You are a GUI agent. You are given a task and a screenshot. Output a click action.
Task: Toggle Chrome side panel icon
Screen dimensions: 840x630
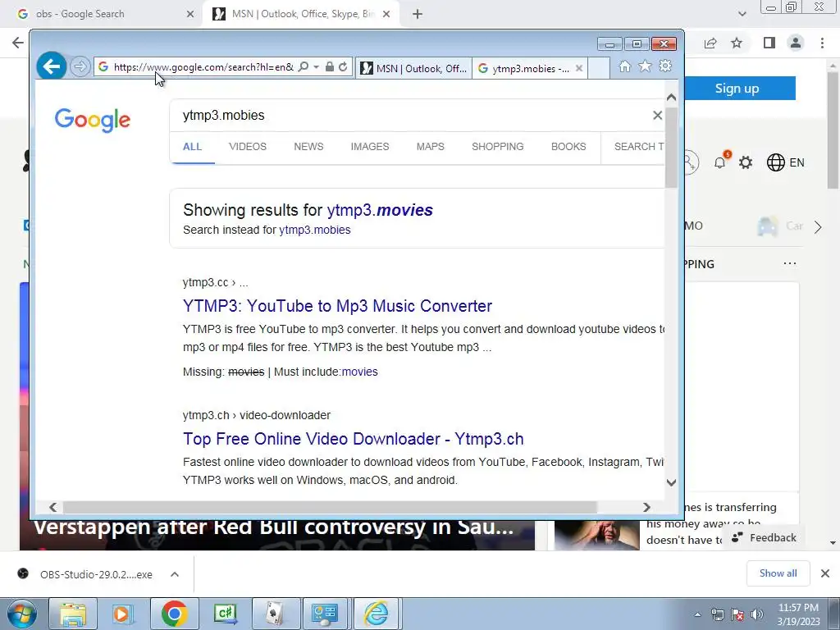click(769, 43)
